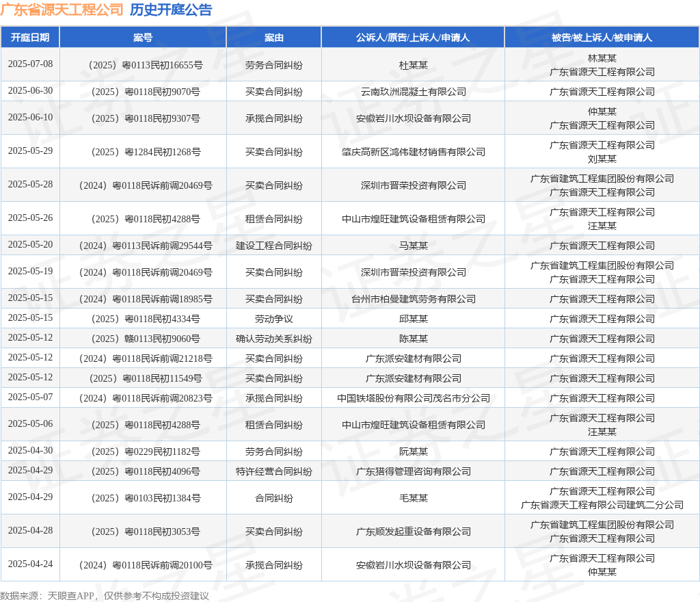Select the date 2025-04-24
The height and width of the screenshot is (602, 700).
coord(30,564)
